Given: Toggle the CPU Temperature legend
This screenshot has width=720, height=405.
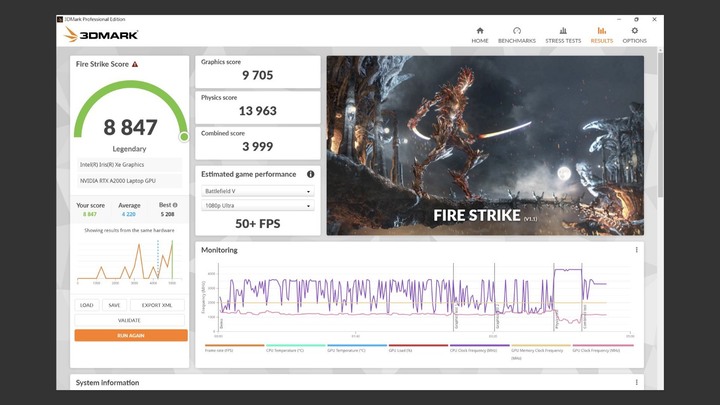Looking at the screenshot, I should [x=295, y=348].
